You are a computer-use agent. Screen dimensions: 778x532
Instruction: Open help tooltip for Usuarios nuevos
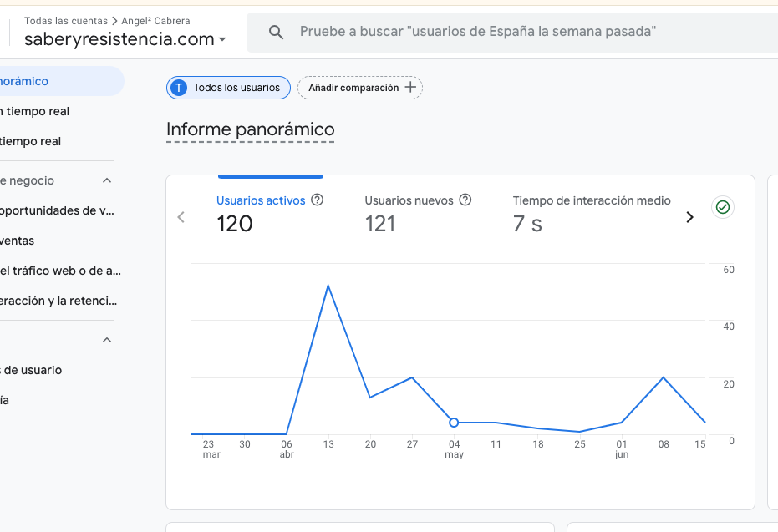[465, 200]
